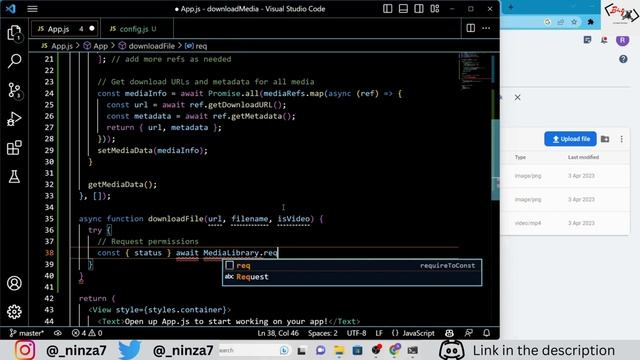Choose 'Request' suggestion in autocomplete list

[x=352, y=277]
